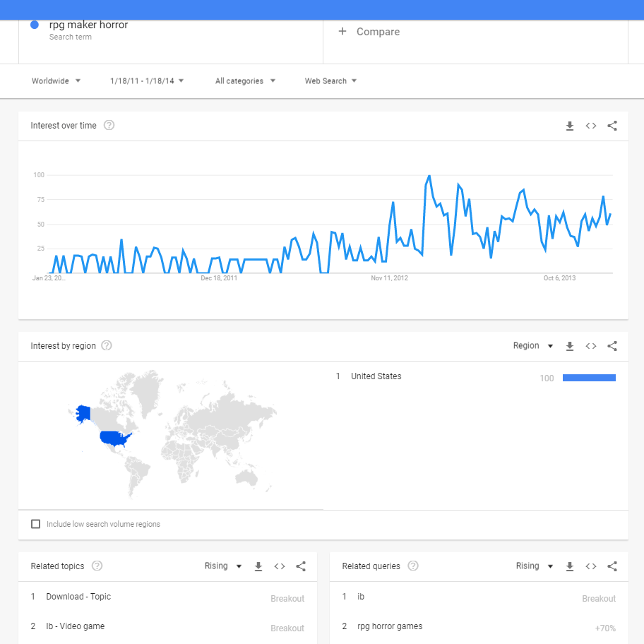
Task: Expand the All categories dropdown
Action: pos(245,81)
